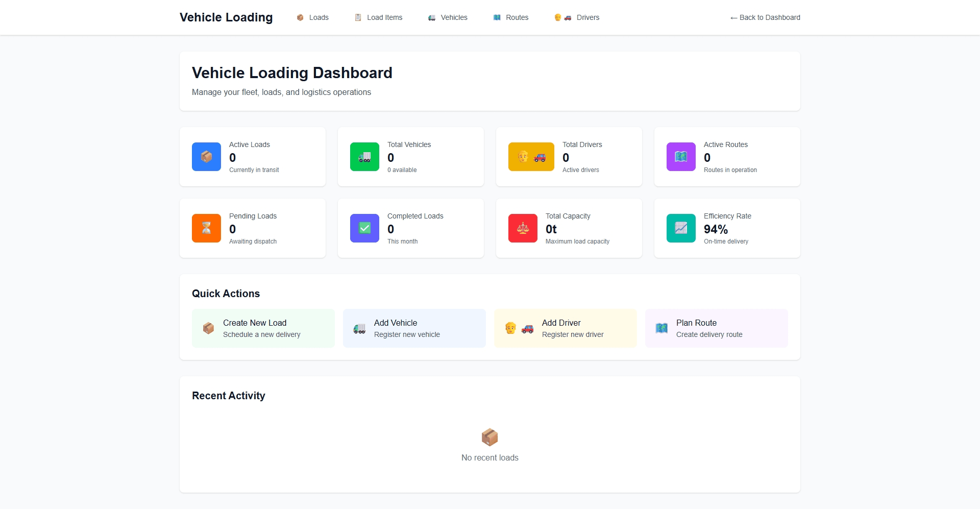The image size is (980, 509).
Task: Click the orange Pending Loads hourglass icon
Action: [206, 228]
